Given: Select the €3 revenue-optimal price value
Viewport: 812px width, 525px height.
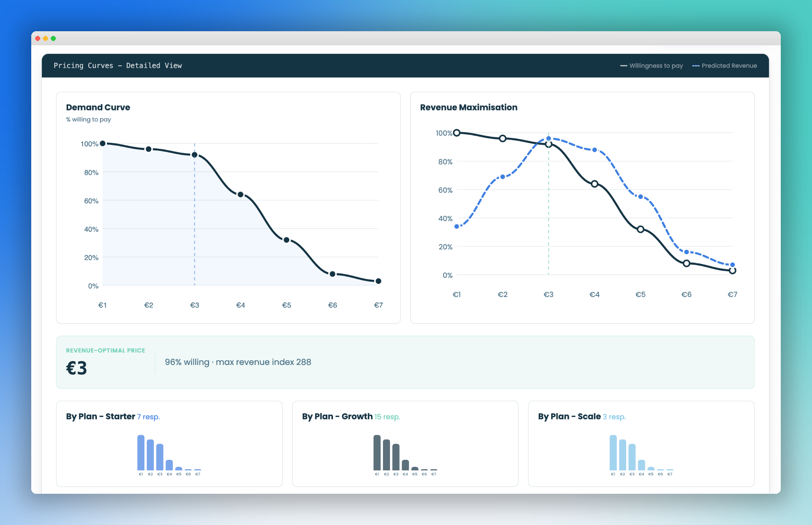Looking at the screenshot, I should (x=76, y=368).
